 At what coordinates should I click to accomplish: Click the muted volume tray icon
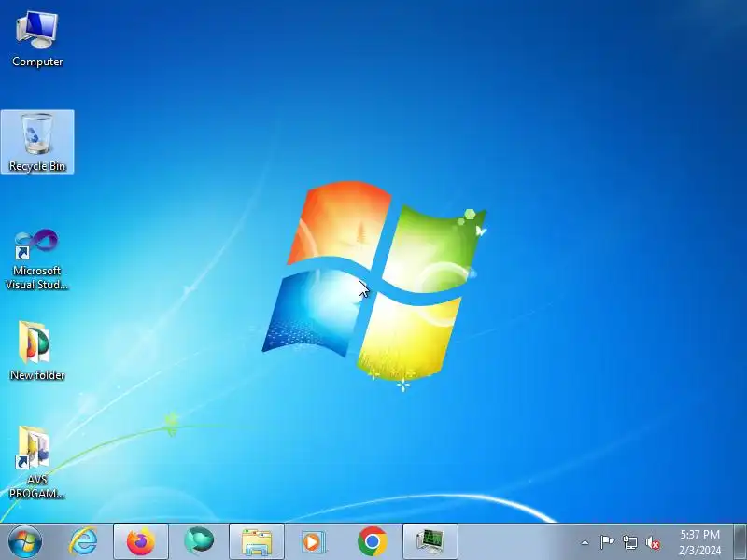(653, 542)
